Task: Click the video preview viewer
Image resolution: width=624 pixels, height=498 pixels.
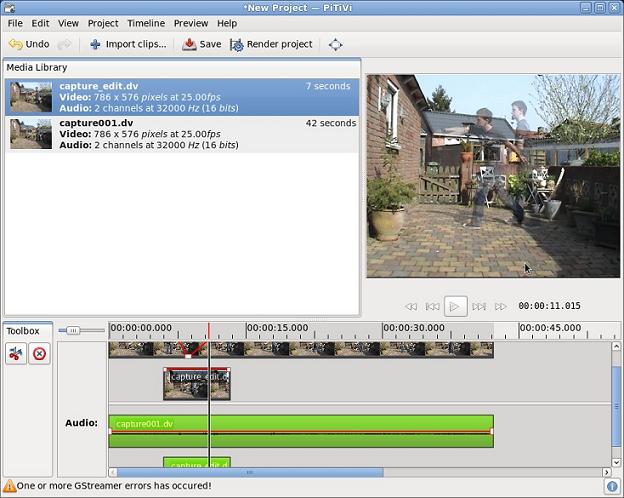Action: click(493, 176)
